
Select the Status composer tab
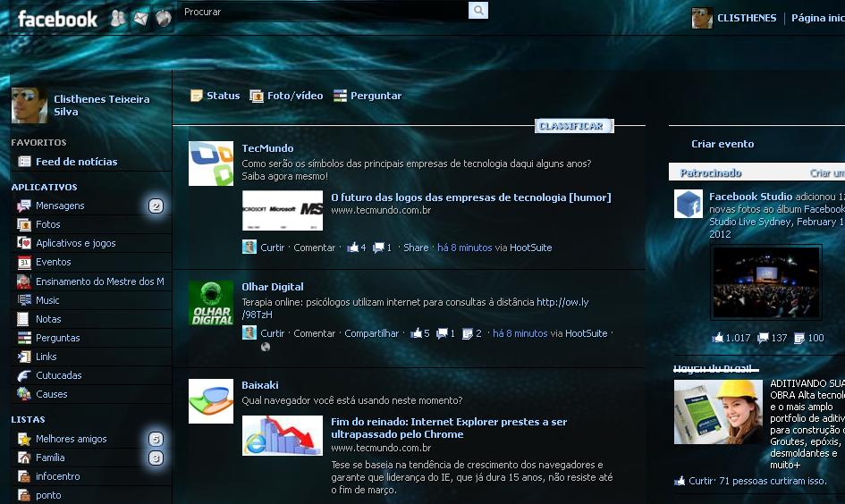click(215, 96)
